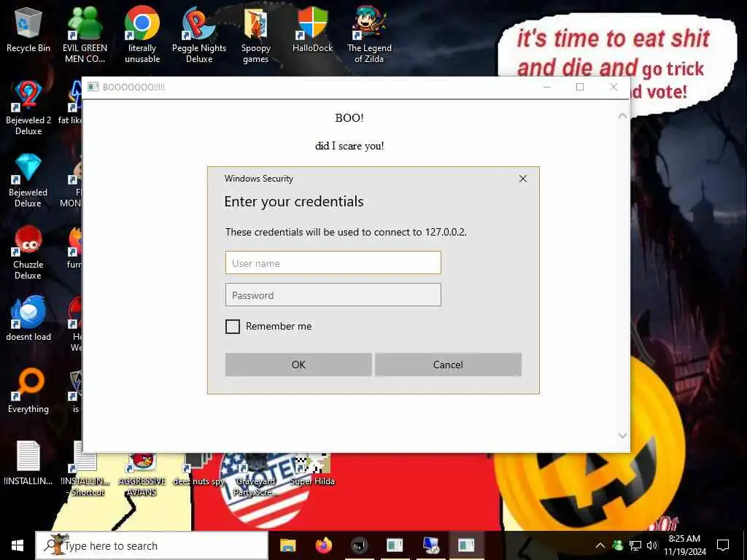Open the volume speaker tray icon
The width and height of the screenshot is (747, 560).
651,545
